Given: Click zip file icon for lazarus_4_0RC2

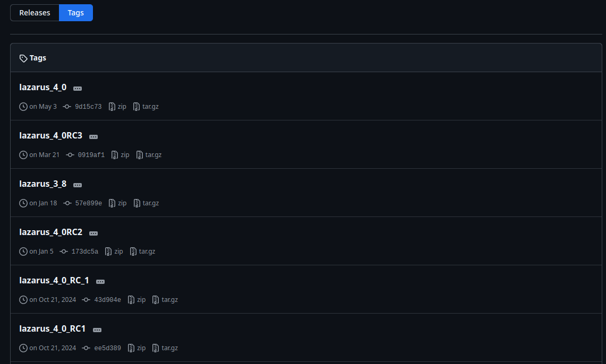Looking at the screenshot, I should pos(108,252).
